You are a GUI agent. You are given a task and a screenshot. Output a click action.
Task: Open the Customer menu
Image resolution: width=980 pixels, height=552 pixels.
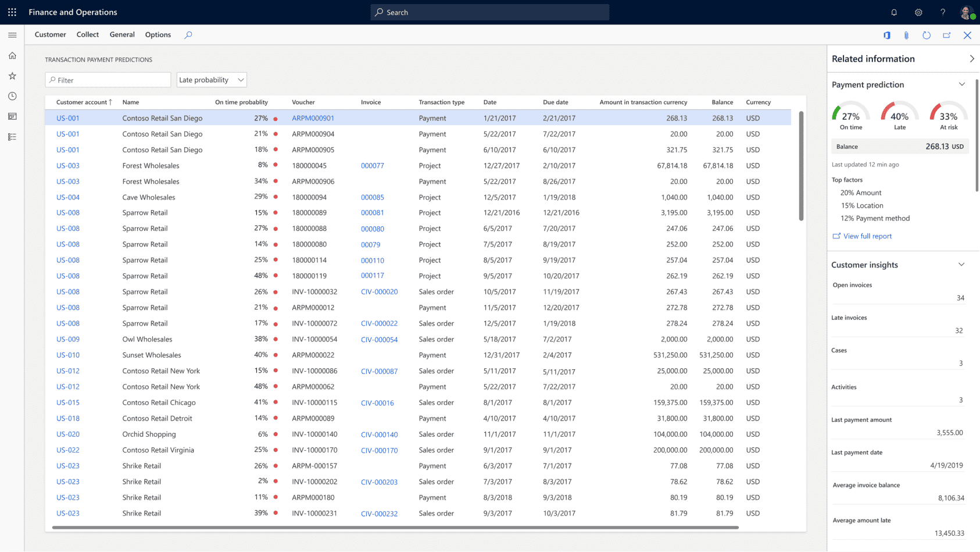pos(51,35)
